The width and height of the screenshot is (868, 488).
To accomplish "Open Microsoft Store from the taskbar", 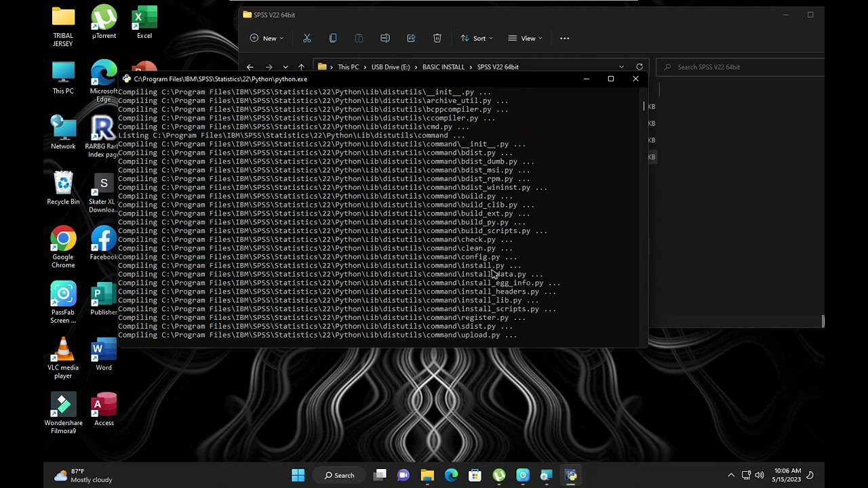I will tap(475, 475).
